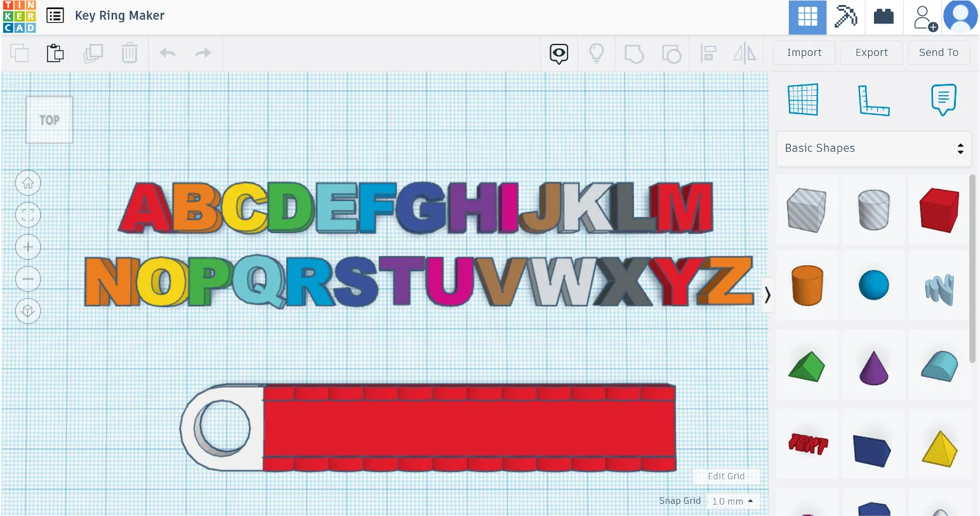Image resolution: width=980 pixels, height=516 pixels.
Task: Click the Duplicate and repeat tool
Action: 93,53
